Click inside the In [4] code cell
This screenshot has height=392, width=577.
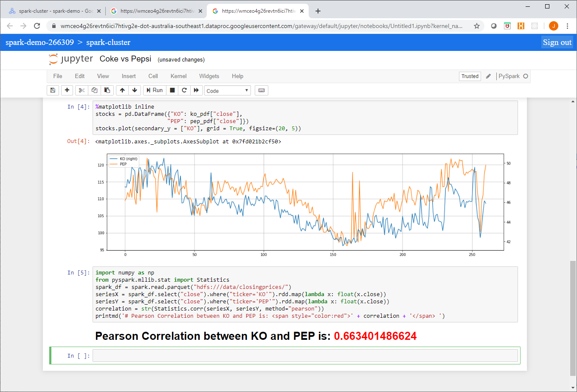[x=305, y=118]
